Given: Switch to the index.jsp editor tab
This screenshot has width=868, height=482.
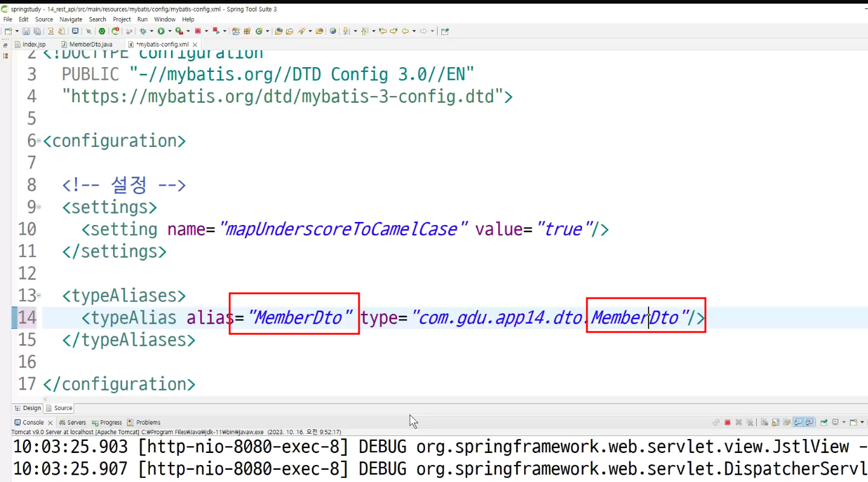Looking at the screenshot, I should click(30, 45).
